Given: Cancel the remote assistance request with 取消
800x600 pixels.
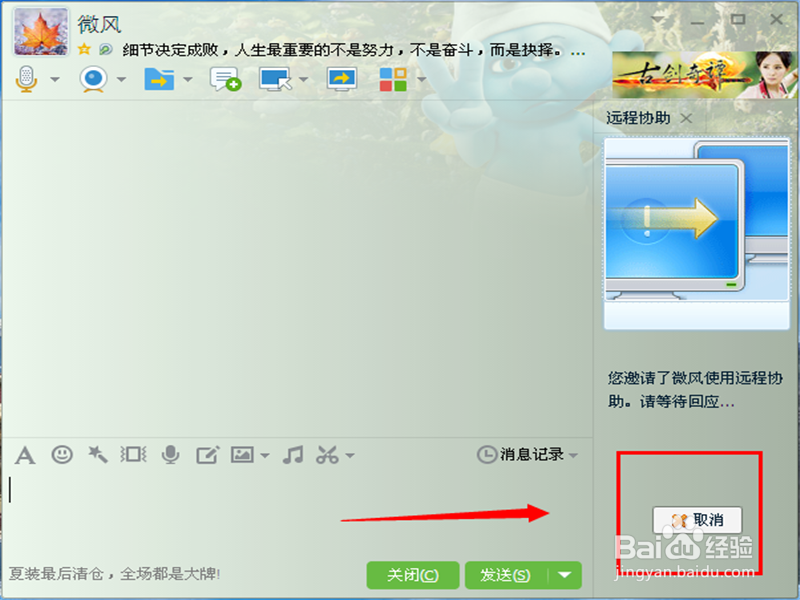Looking at the screenshot, I should coord(697,520).
